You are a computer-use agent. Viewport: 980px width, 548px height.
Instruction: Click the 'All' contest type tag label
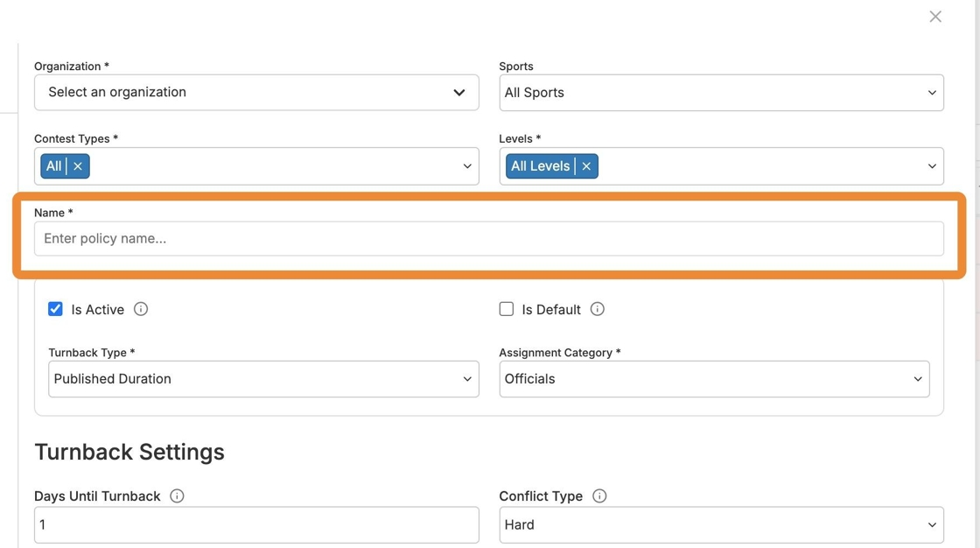click(54, 166)
